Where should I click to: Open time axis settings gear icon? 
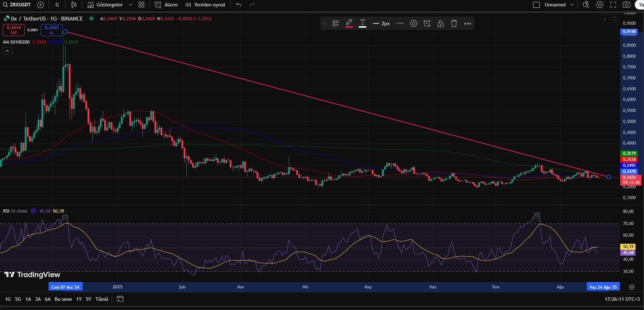[x=632, y=287]
